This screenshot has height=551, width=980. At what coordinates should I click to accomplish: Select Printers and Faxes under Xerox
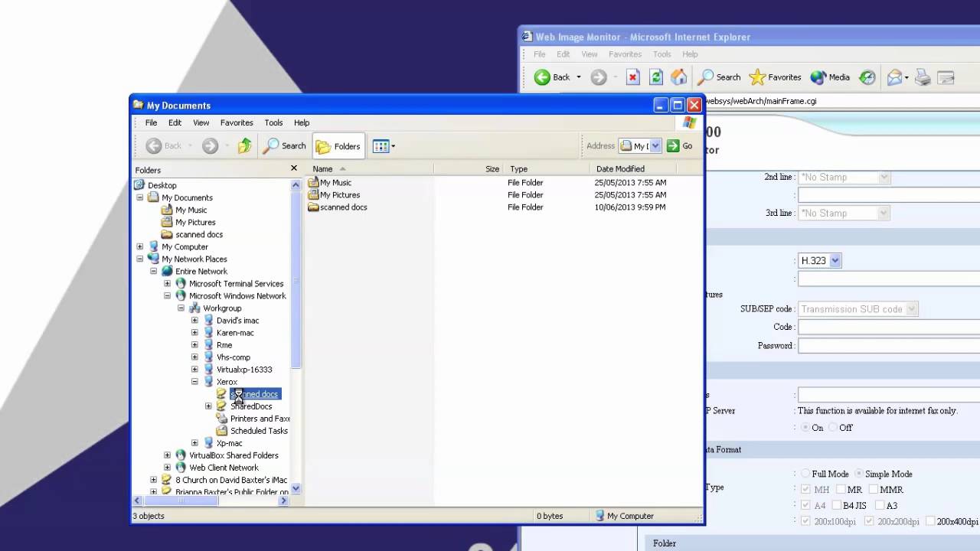[260, 419]
